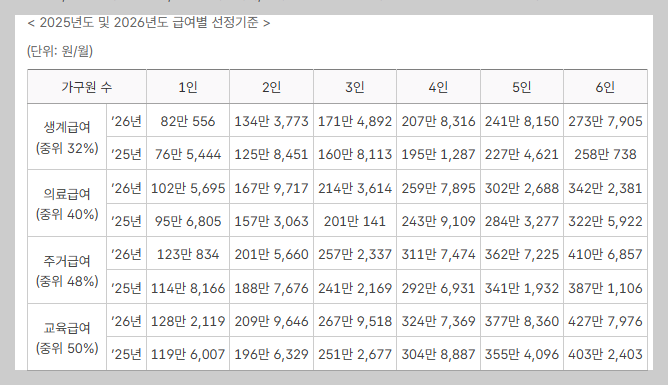Click the cell '188만 7,676'

[271, 288]
